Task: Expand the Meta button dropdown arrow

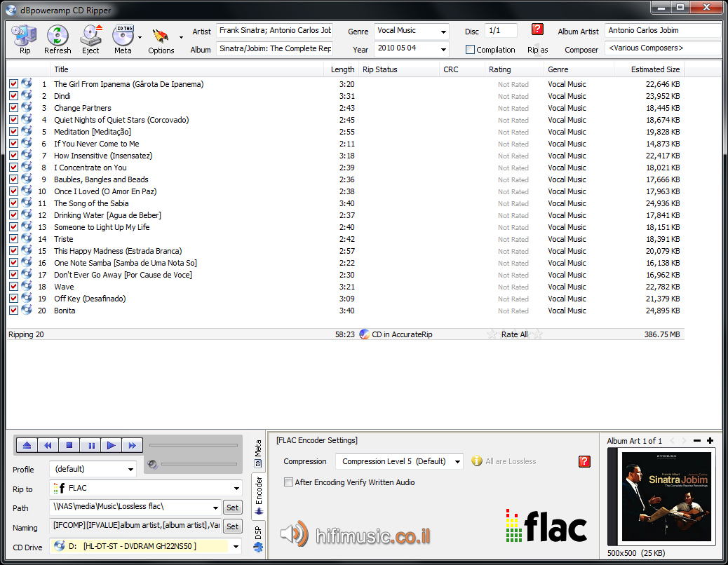Action: tap(140, 37)
